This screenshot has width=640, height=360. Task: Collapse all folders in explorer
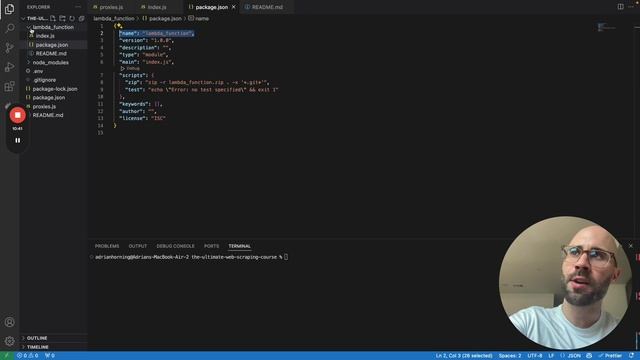tap(82, 18)
